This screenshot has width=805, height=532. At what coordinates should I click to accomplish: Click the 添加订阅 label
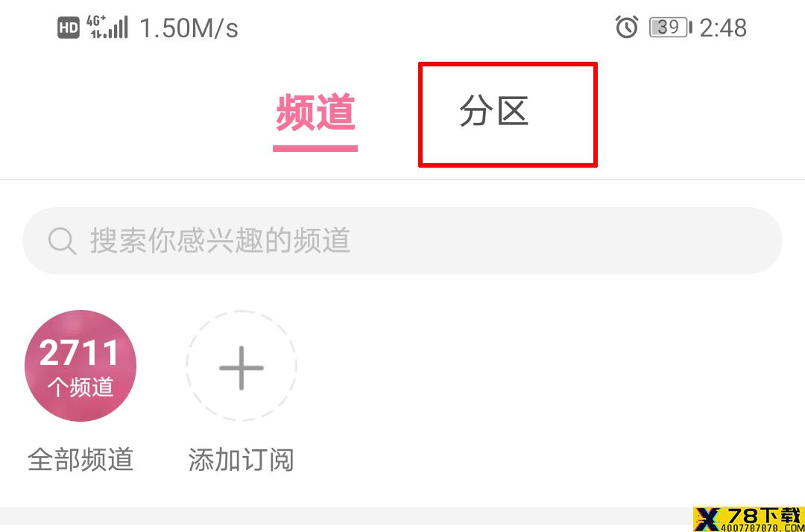pos(241,460)
